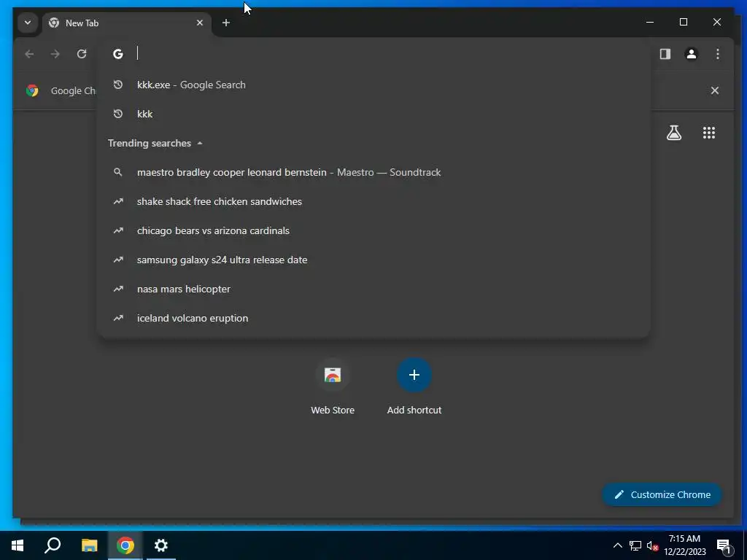Viewport: 747px width, 560px height.
Task: Collapse the Trending searches section
Action: click(x=155, y=144)
